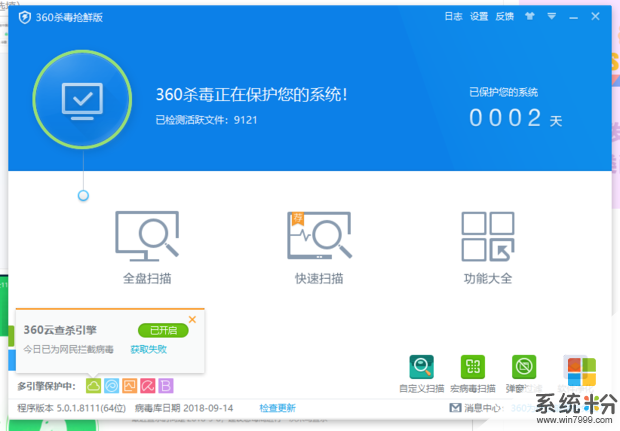Launch 宏病毒扫描 macro virus scan

click(x=473, y=374)
